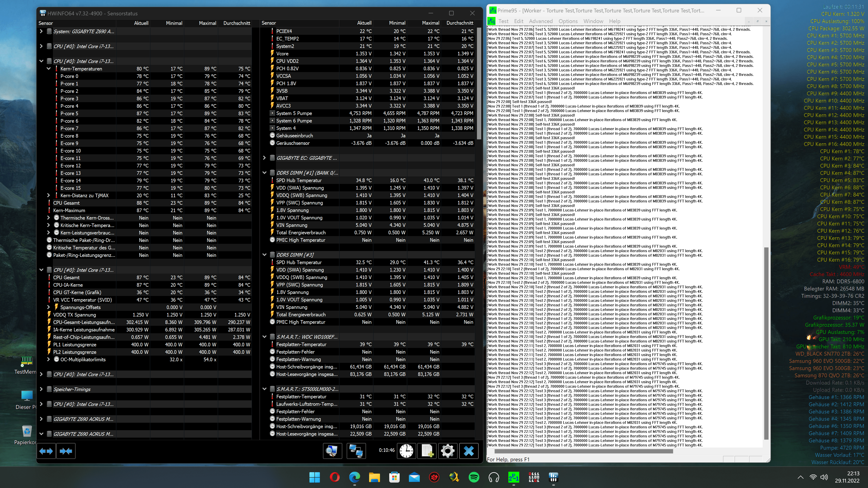Screen dimensions: 868x488
Task: Collapse the DDR5 DIMM [#3] section
Action: click(264, 255)
